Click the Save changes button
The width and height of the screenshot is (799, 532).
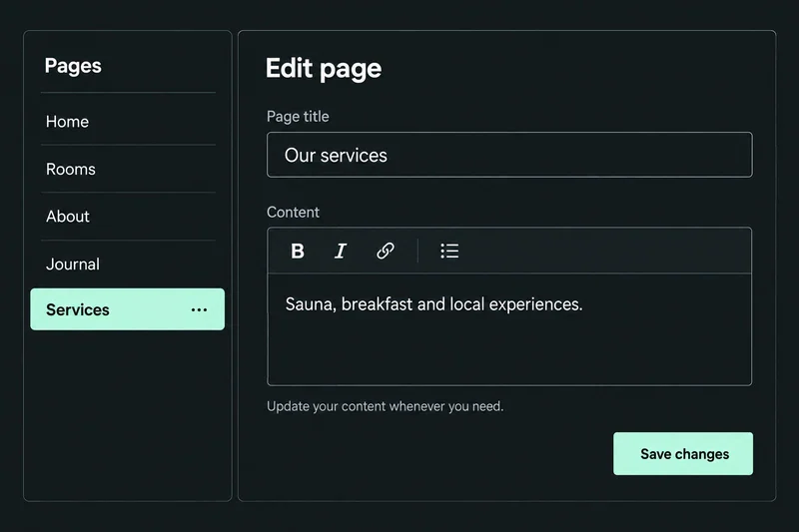pyautogui.click(x=683, y=453)
